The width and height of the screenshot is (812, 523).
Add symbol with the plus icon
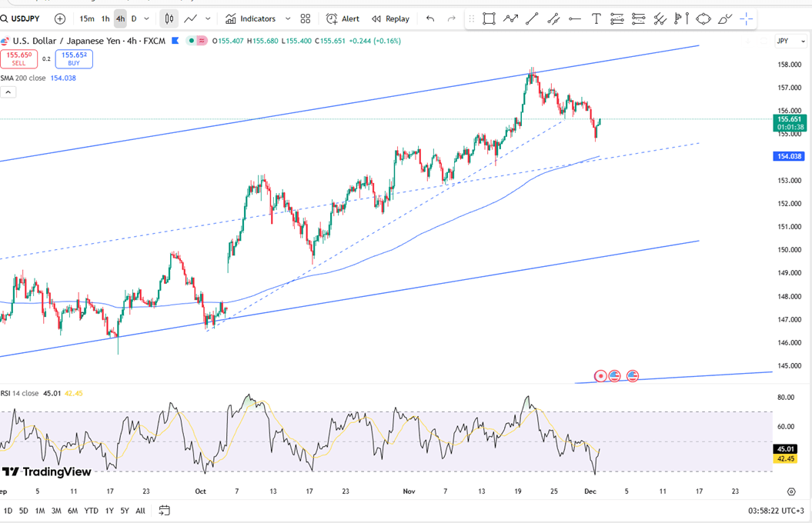[x=60, y=18]
